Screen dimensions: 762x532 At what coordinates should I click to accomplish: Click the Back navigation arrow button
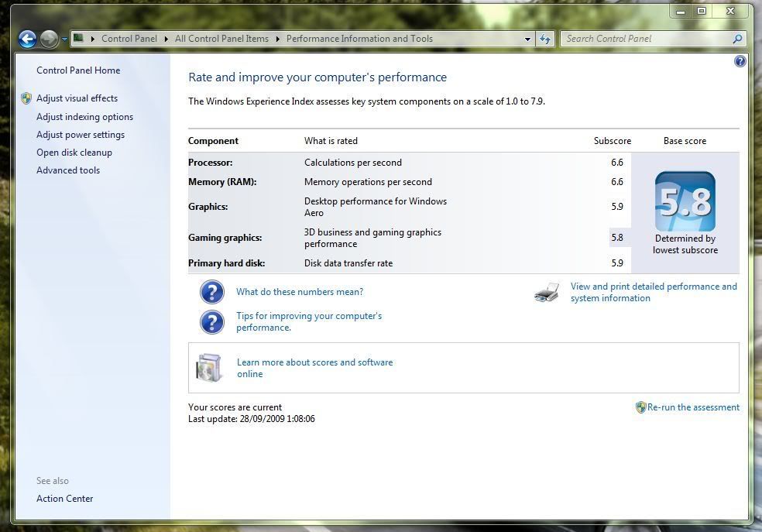tap(27, 39)
